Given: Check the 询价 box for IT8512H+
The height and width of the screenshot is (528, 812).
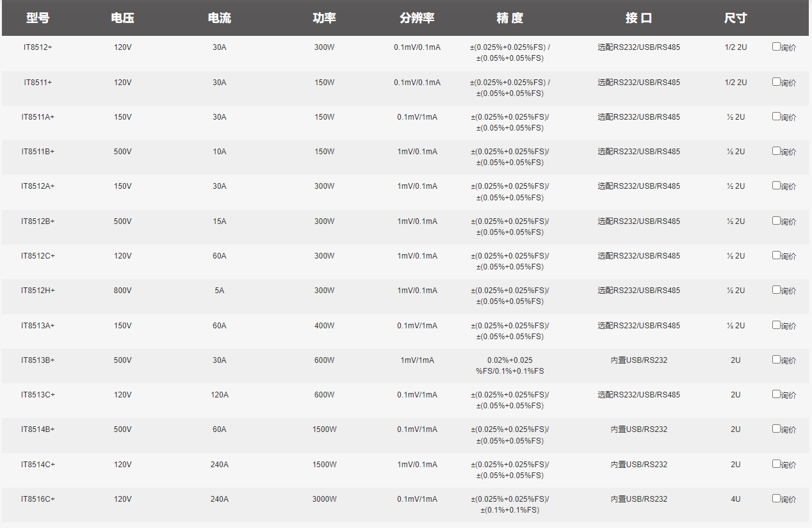Looking at the screenshot, I should click(x=776, y=290).
